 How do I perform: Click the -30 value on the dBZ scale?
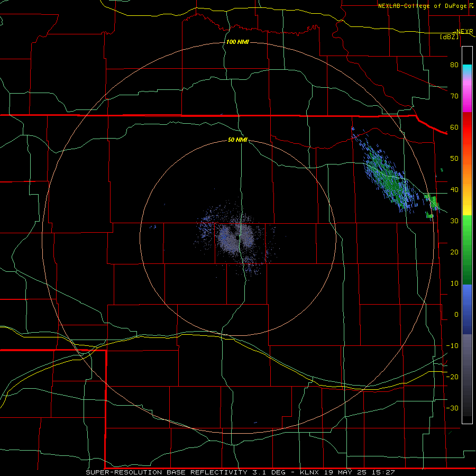(x=452, y=408)
